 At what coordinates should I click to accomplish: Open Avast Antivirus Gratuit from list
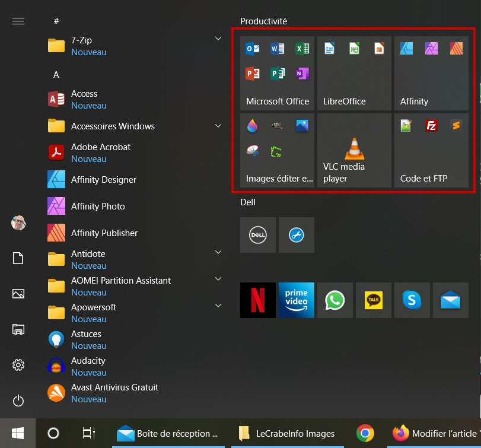(135, 393)
